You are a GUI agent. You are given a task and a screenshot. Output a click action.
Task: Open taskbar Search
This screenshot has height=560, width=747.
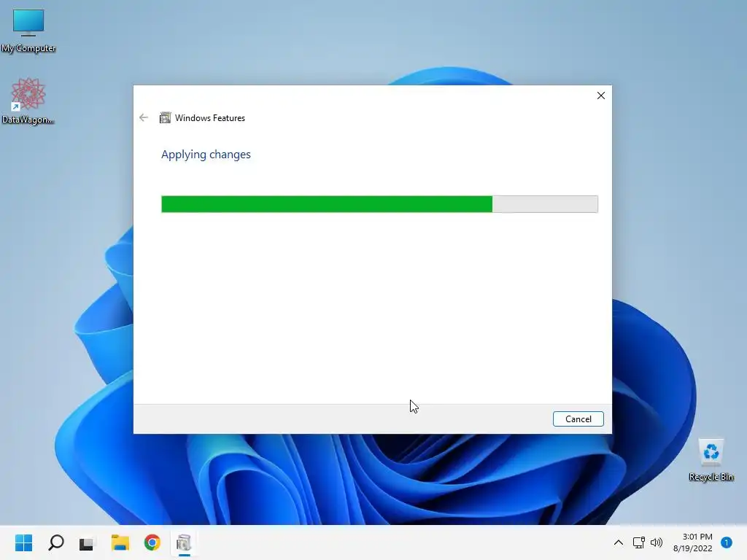(x=55, y=542)
